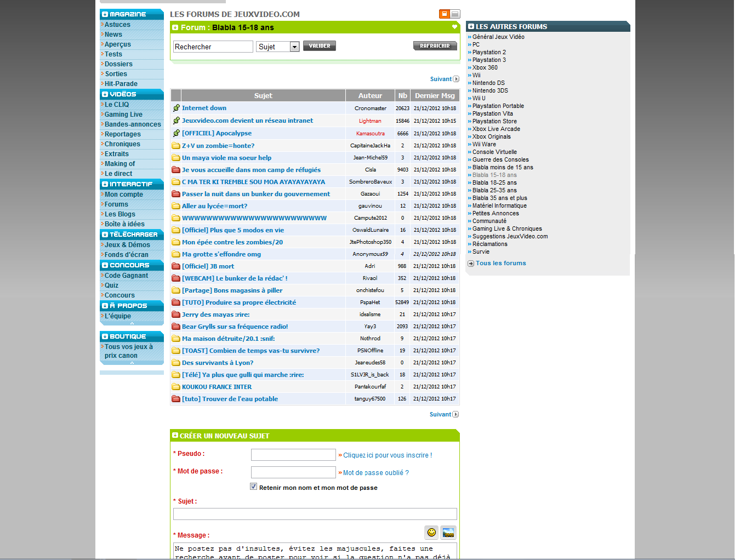Click the plus icon beside TÉLÉCHARGER header
This screenshot has width=740, height=560.
105,235
